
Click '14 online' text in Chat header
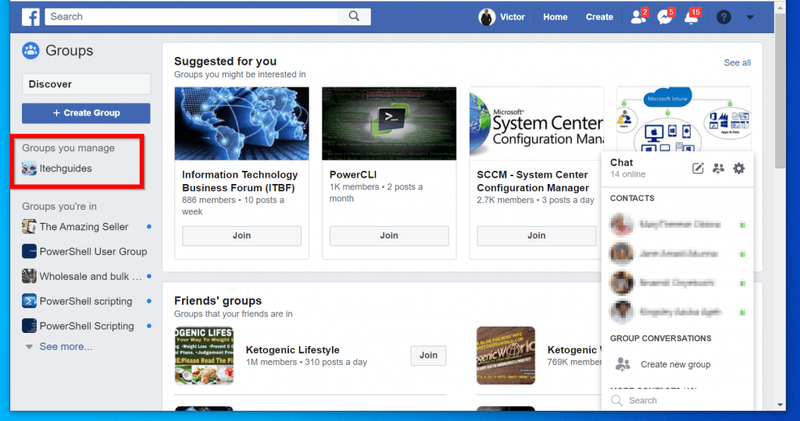pos(628,175)
